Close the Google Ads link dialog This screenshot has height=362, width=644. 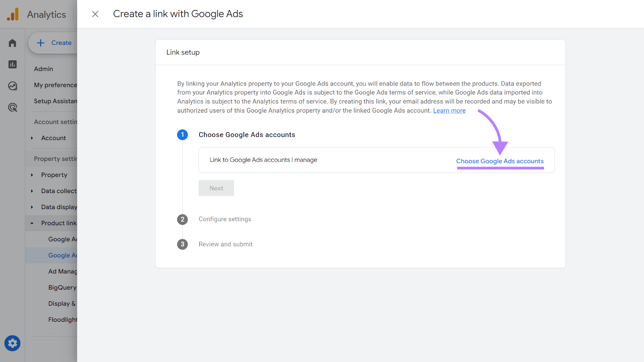tap(95, 14)
